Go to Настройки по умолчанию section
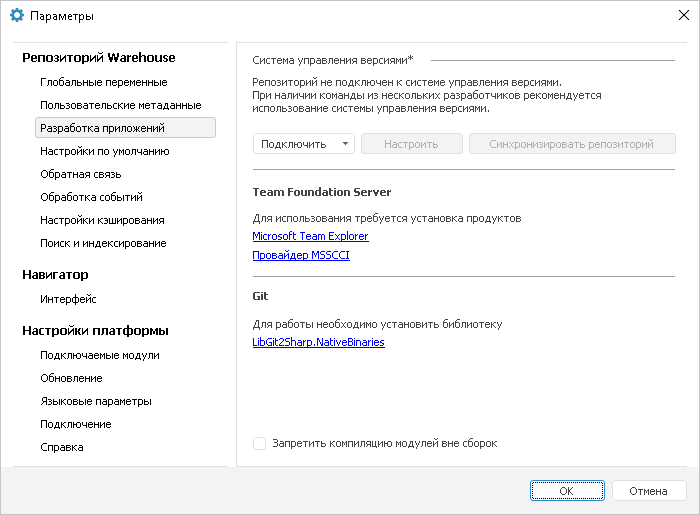Image resolution: width=700 pixels, height=515 pixels. pos(105,151)
